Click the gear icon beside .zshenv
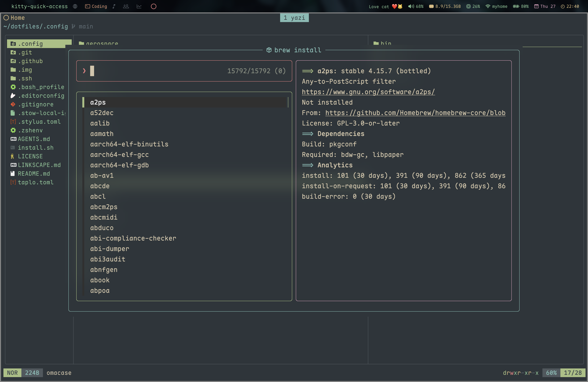 [13, 130]
